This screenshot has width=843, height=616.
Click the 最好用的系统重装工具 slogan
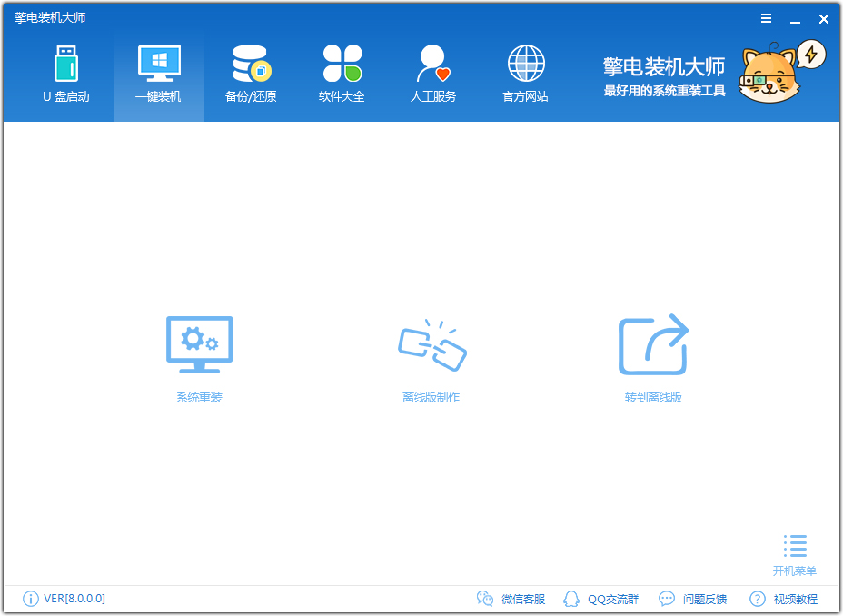point(665,91)
